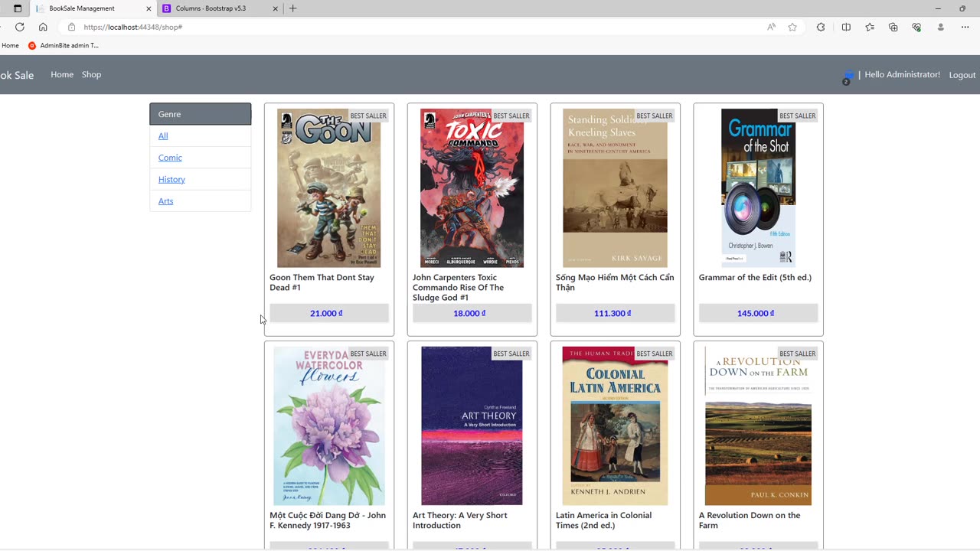Click the 18.000 đ price button
The image size is (980, 551).
(x=472, y=313)
